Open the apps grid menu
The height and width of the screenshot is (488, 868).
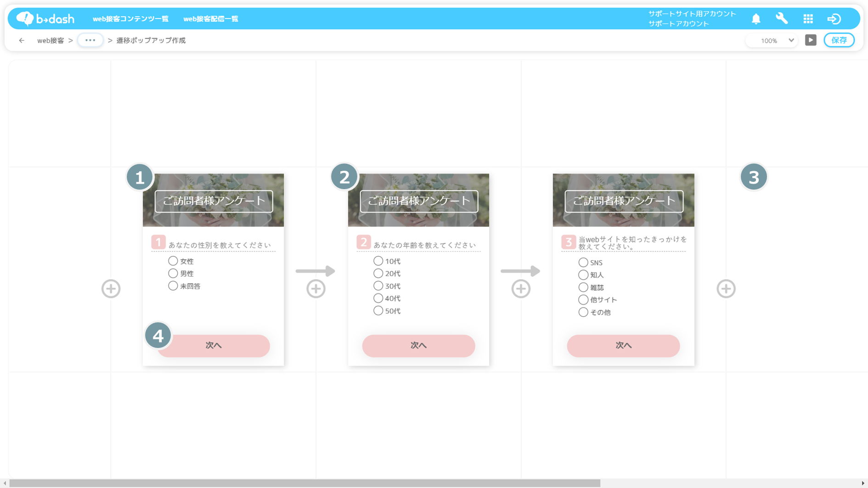click(x=808, y=19)
